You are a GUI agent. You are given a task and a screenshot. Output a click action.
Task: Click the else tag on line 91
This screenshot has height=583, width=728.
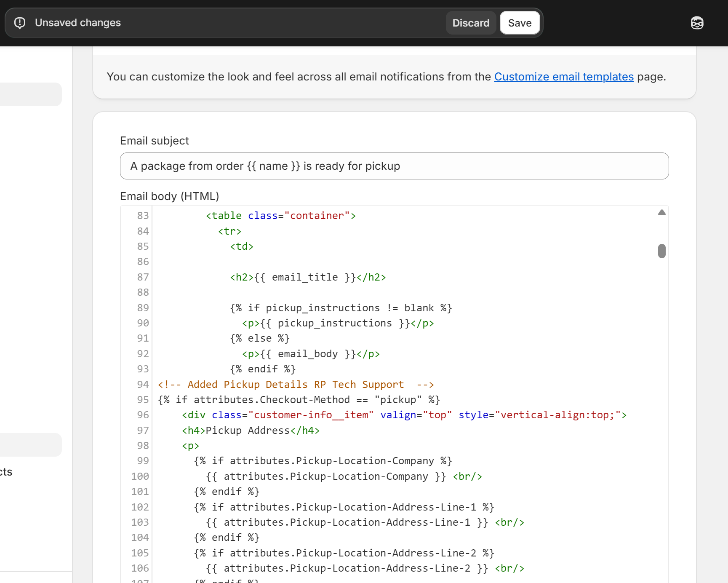259,338
